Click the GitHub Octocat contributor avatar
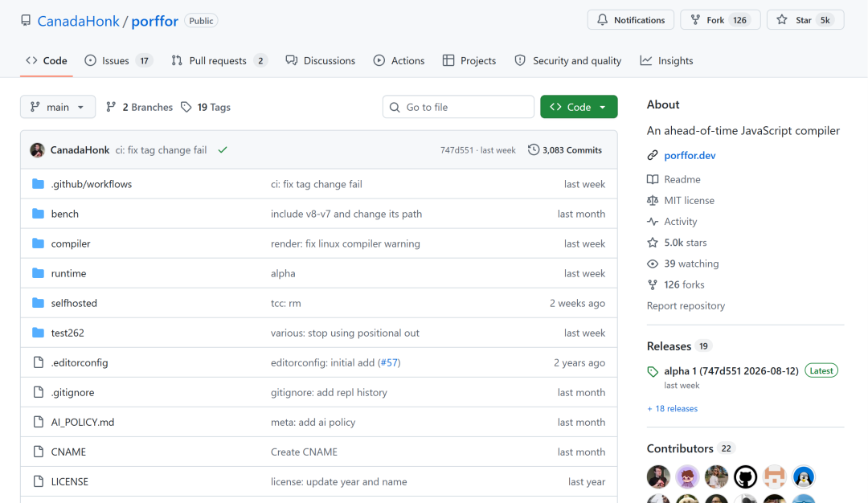Screen dimensions: 868x503 click(x=745, y=476)
